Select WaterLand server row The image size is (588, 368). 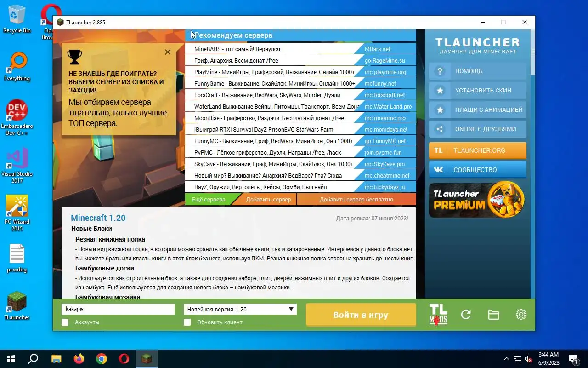(300, 106)
